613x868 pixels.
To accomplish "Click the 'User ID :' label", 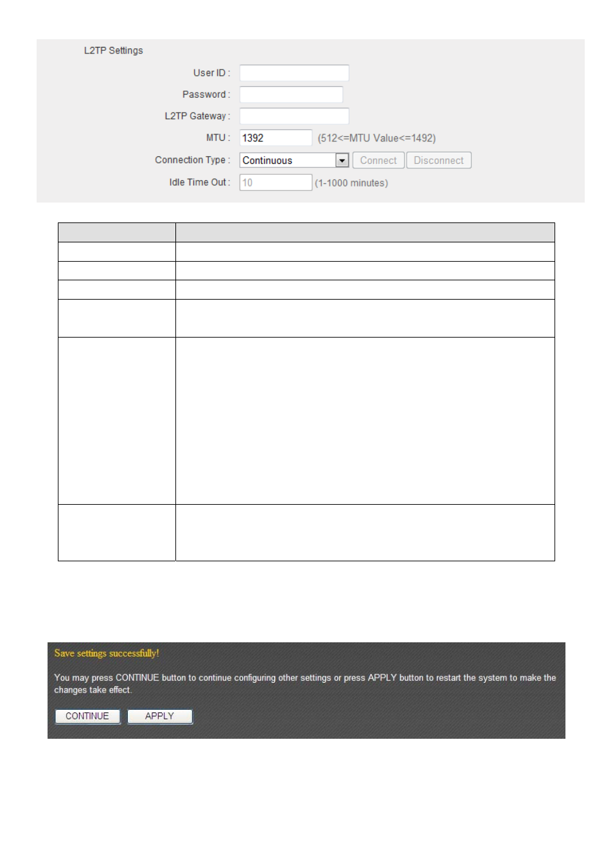I will coord(211,73).
